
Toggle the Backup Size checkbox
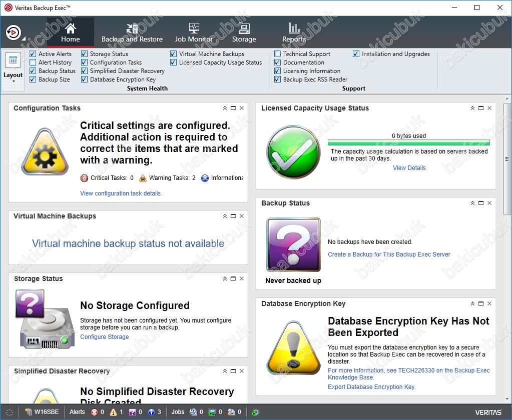(x=33, y=79)
